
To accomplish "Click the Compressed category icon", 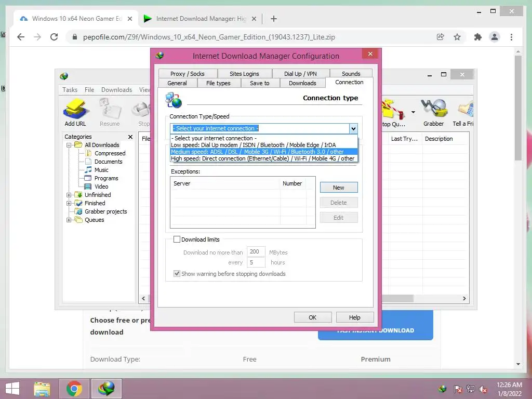I will [x=88, y=153].
